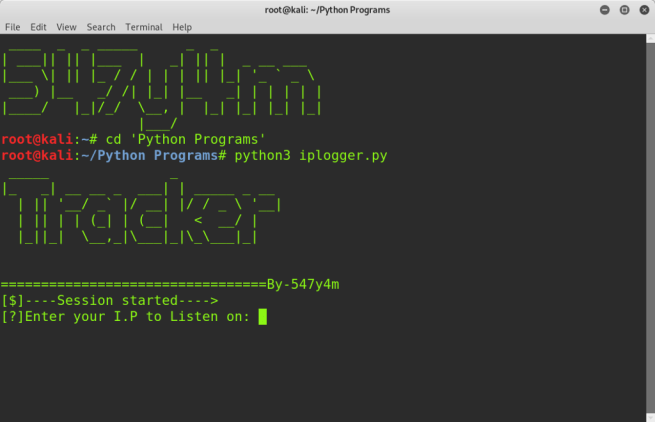This screenshot has width=655, height=422.
Task: Open the Search menu
Action: click(x=101, y=27)
